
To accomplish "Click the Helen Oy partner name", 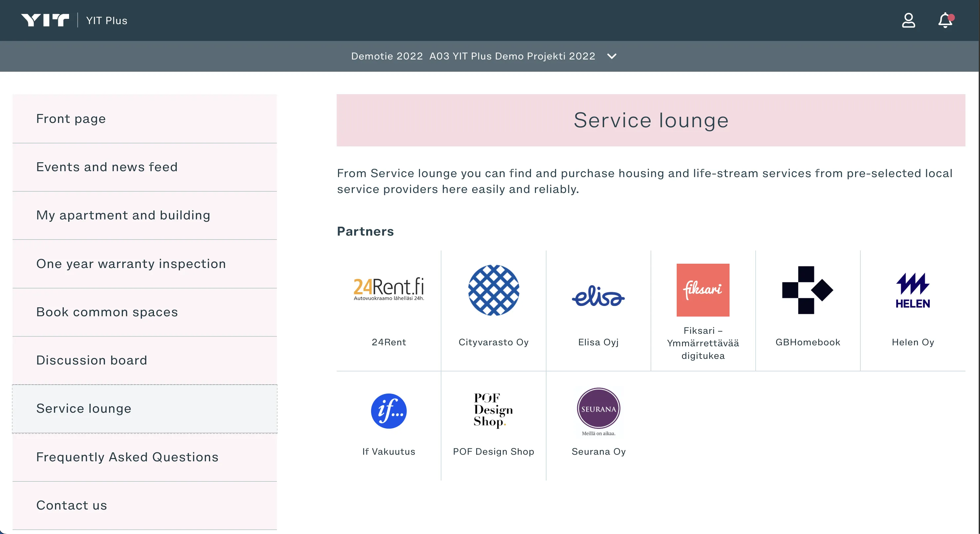I will (913, 342).
